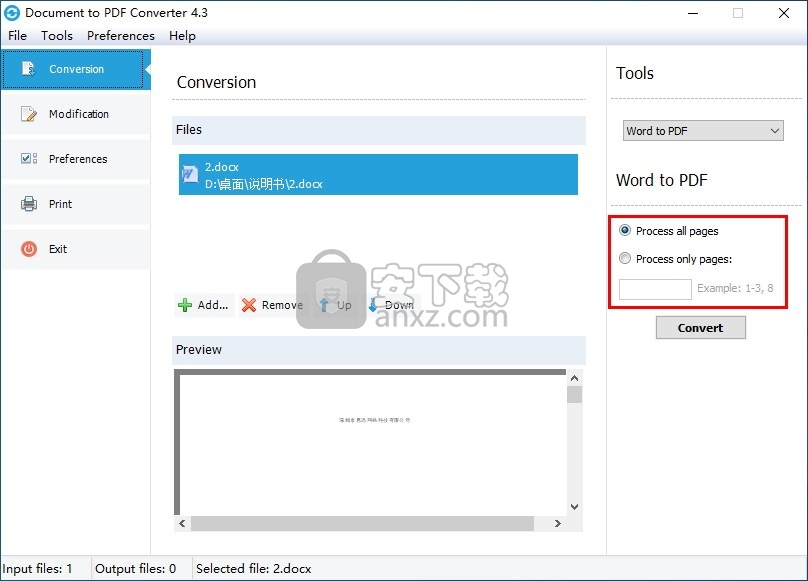Image resolution: width=808 pixels, height=581 pixels.
Task: Click the Down button
Action: [x=391, y=305]
